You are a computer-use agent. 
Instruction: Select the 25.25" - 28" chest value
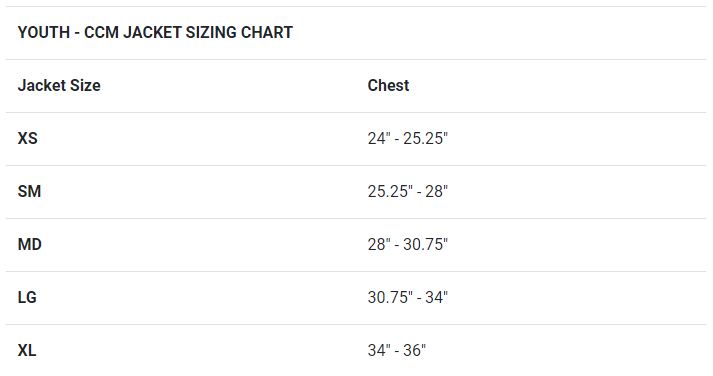tap(407, 191)
